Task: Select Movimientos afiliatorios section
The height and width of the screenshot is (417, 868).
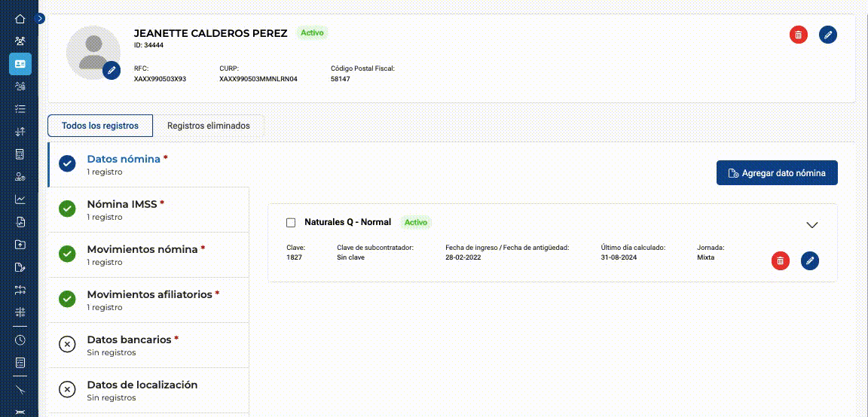Action: 148,300
